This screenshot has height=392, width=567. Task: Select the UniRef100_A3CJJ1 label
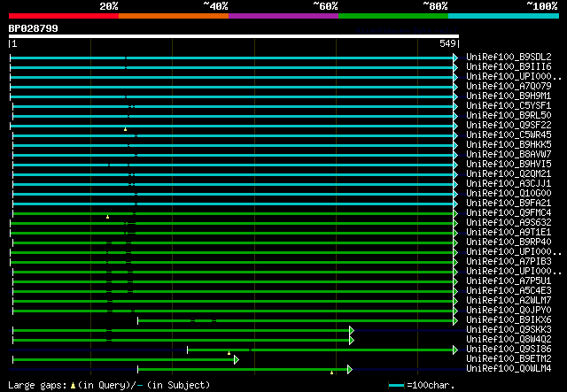click(509, 184)
